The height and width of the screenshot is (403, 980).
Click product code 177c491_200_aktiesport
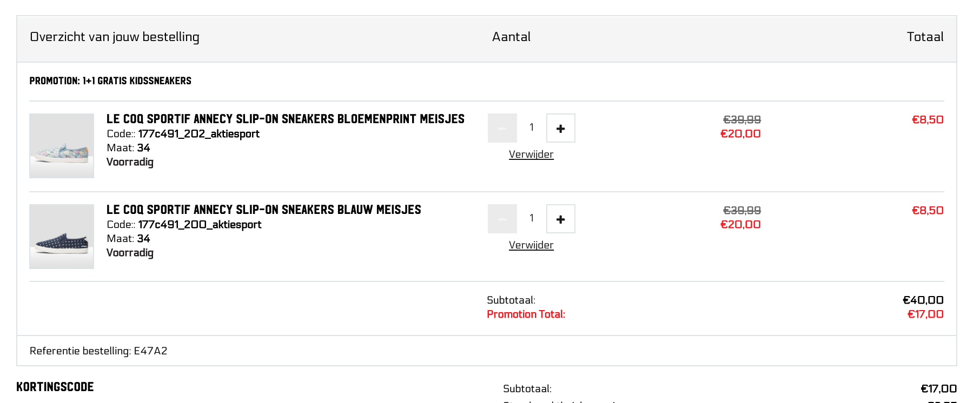point(200,225)
